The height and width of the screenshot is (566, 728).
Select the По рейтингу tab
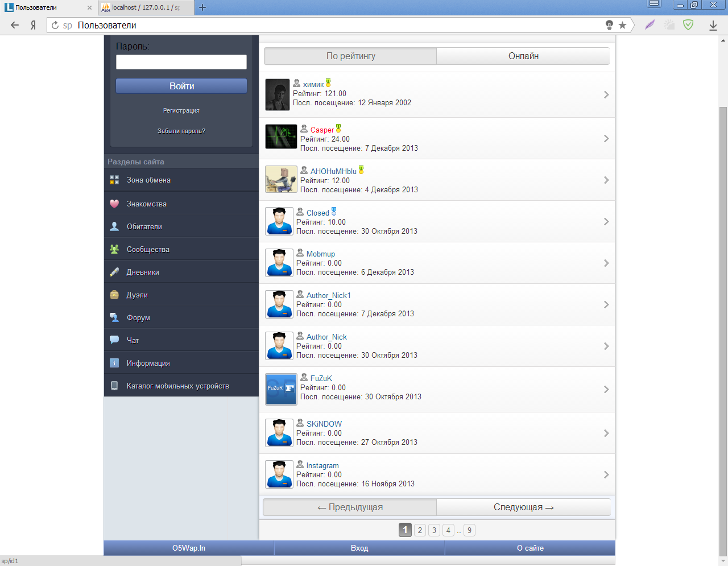[350, 56]
